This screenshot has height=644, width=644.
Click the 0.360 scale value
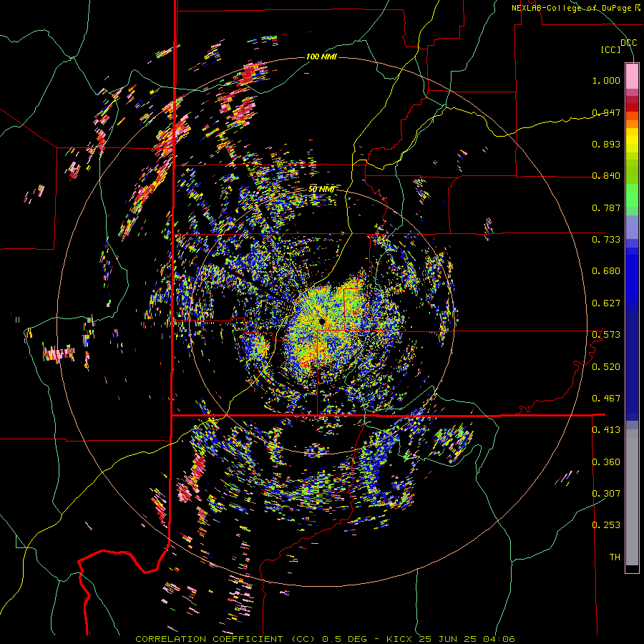pos(606,462)
